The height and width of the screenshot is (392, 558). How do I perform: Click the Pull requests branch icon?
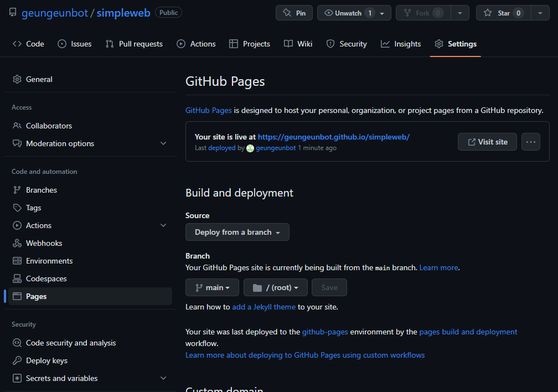coord(110,44)
